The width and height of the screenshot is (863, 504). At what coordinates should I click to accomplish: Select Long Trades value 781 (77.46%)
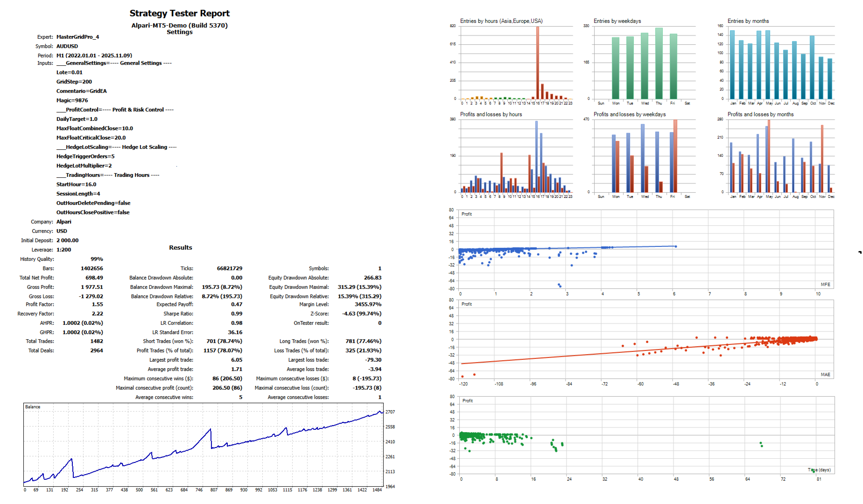364,341
